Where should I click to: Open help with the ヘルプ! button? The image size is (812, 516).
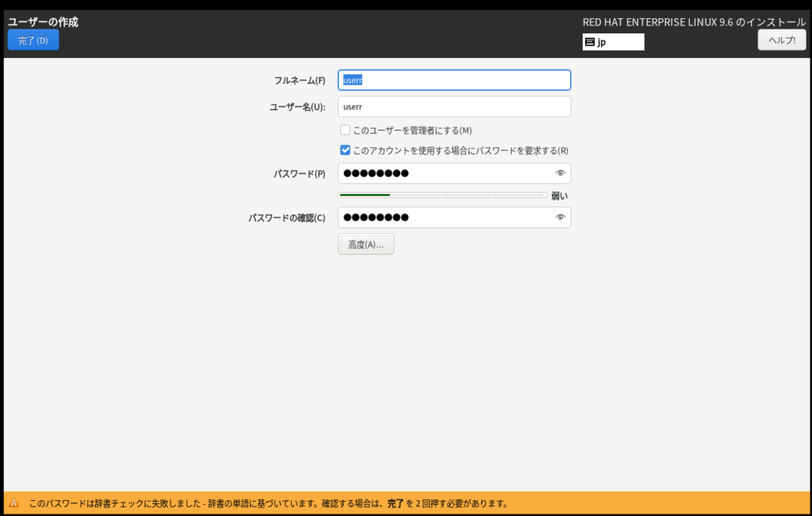pos(781,40)
